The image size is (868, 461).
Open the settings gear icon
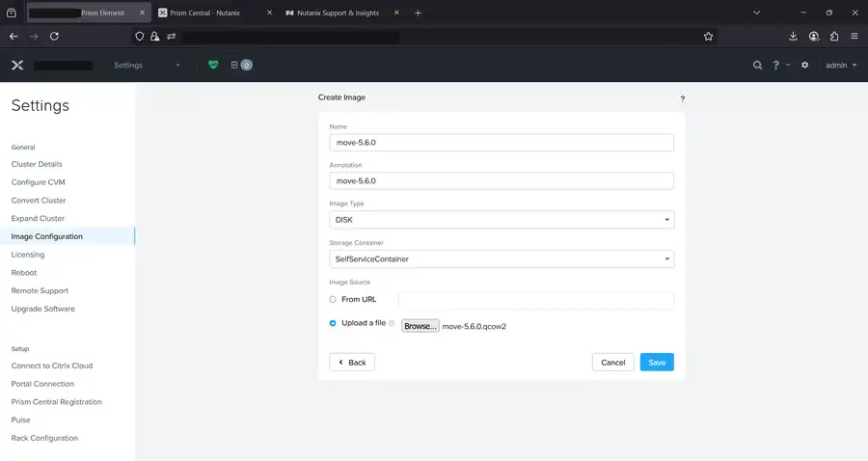(x=805, y=65)
